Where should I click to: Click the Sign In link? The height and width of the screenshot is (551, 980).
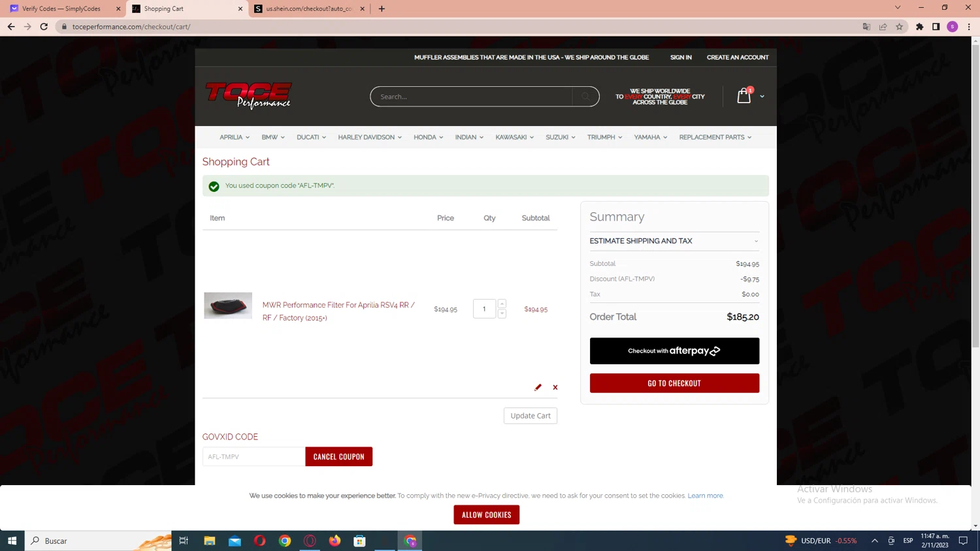click(x=681, y=57)
